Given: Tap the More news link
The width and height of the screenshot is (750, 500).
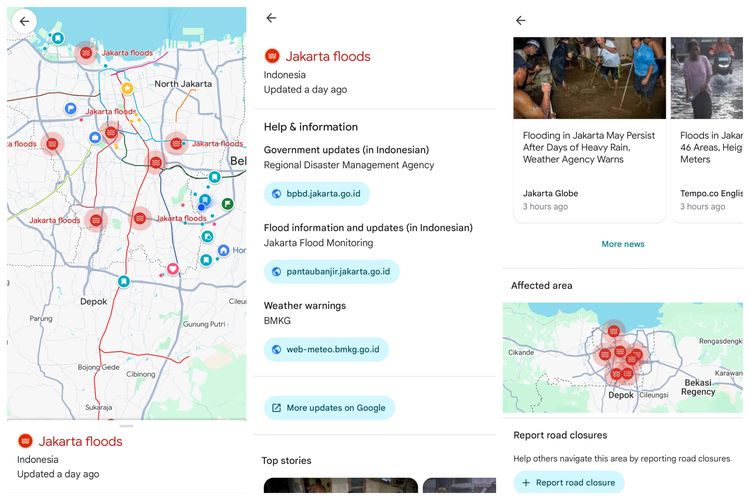Looking at the screenshot, I should (623, 244).
